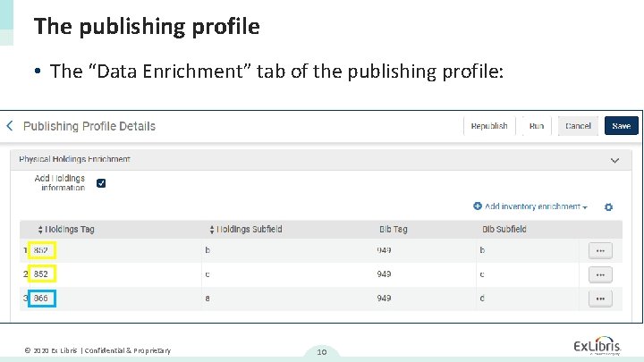Click the ExLibris logo
This screenshot has height=362, width=644.
(597, 346)
